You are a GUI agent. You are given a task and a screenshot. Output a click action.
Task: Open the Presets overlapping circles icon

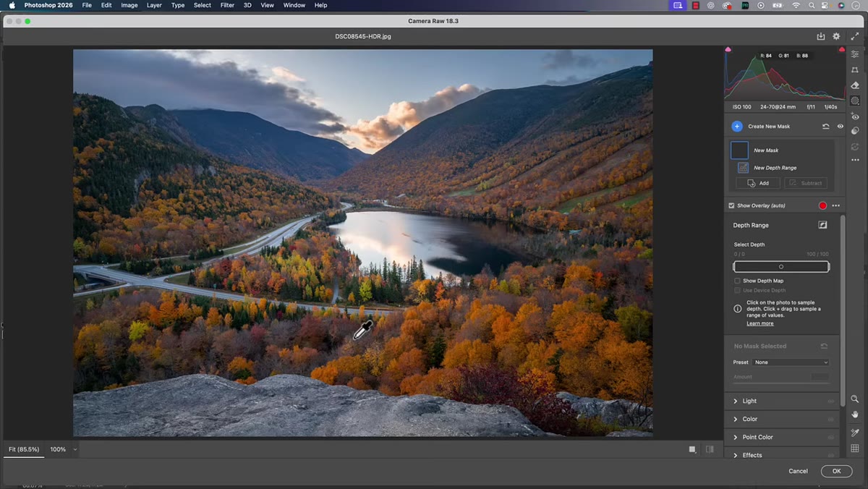855,131
